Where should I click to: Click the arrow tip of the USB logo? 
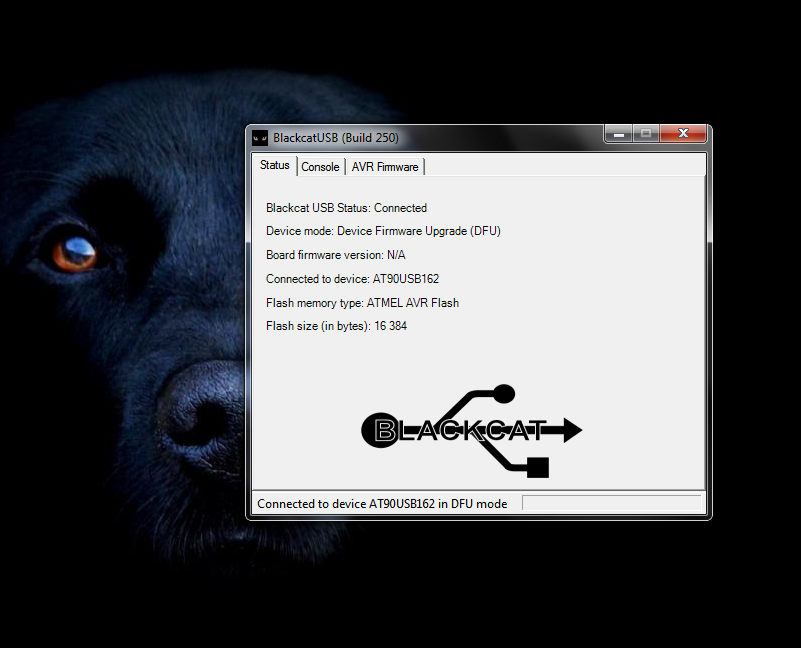click(x=571, y=431)
